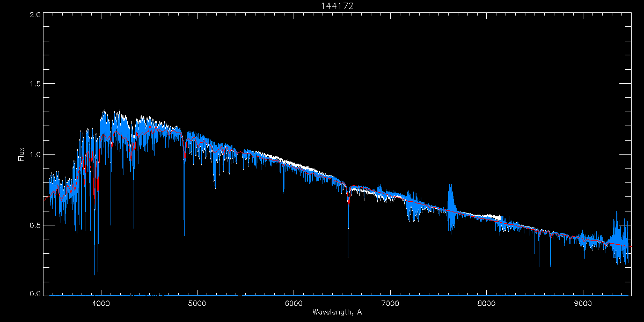This screenshot has width=644, height=322.
Task: Click the 0.0 flux tick label
Action: point(35,294)
